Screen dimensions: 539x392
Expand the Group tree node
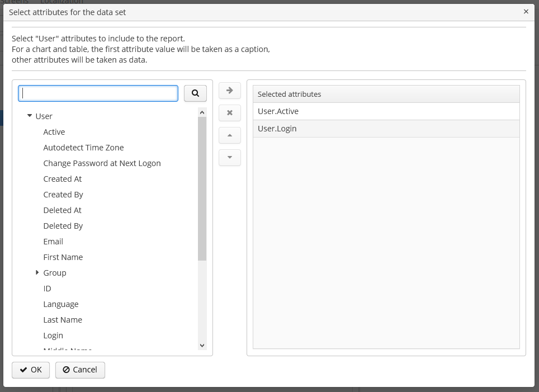click(x=37, y=272)
